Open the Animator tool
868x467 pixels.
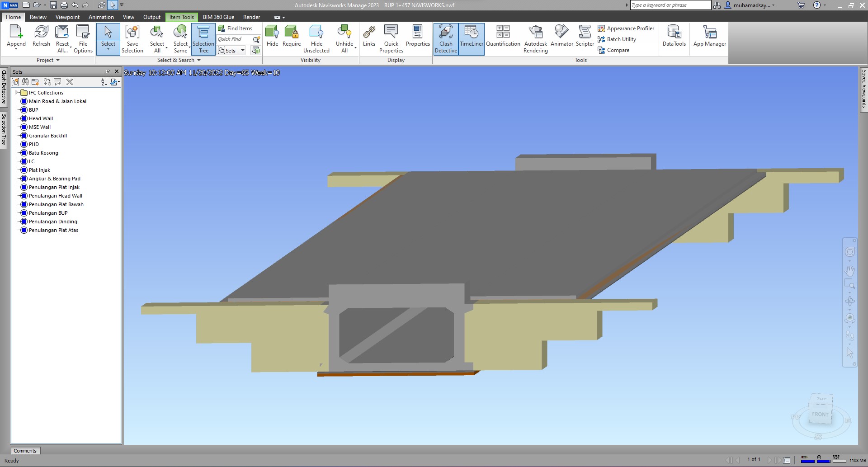click(562, 36)
